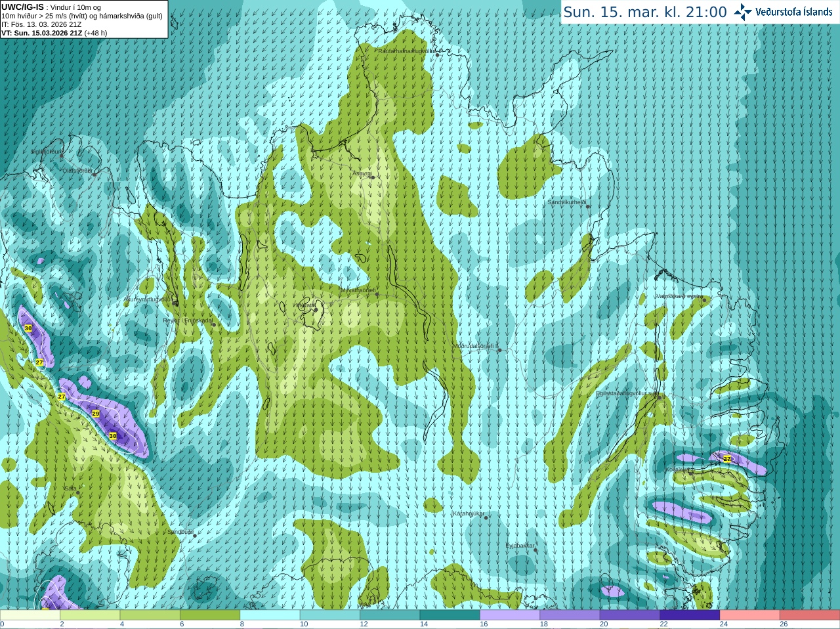The height and width of the screenshot is (629, 840).
Task: Click the '10m hviður > 25 m/s' description line
Action: [x=82, y=16]
